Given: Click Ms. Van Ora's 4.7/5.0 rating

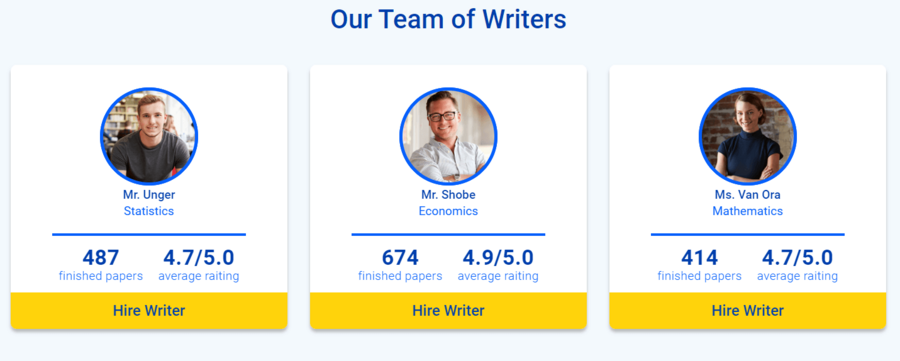Looking at the screenshot, I should pyautogui.click(x=797, y=258).
